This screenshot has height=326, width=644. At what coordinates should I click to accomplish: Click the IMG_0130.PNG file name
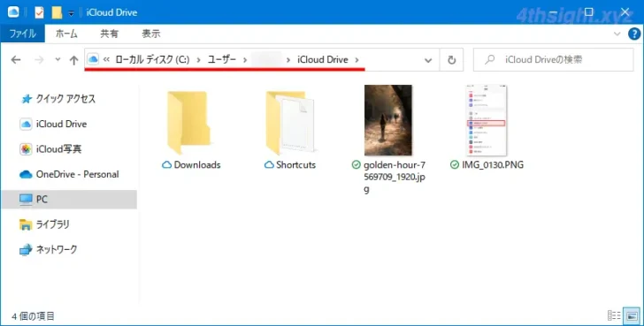coord(493,165)
